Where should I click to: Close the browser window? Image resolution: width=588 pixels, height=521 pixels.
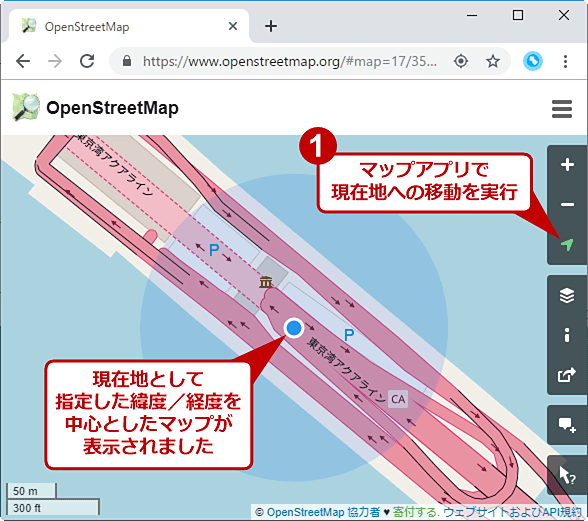564,15
